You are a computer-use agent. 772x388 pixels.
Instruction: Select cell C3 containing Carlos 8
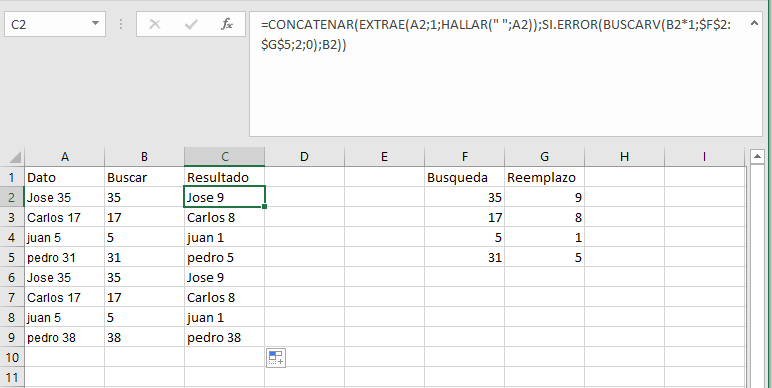point(225,217)
